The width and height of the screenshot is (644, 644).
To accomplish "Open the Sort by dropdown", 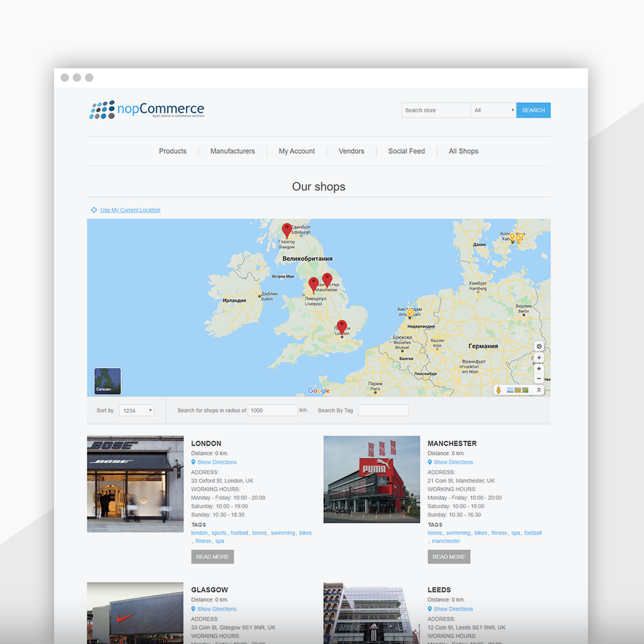I will (x=137, y=410).
